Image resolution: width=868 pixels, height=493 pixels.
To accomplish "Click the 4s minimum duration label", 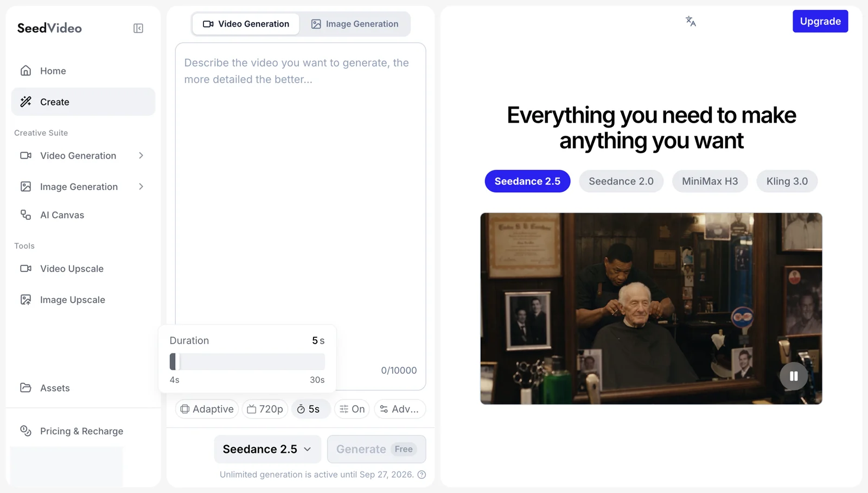I will (175, 380).
